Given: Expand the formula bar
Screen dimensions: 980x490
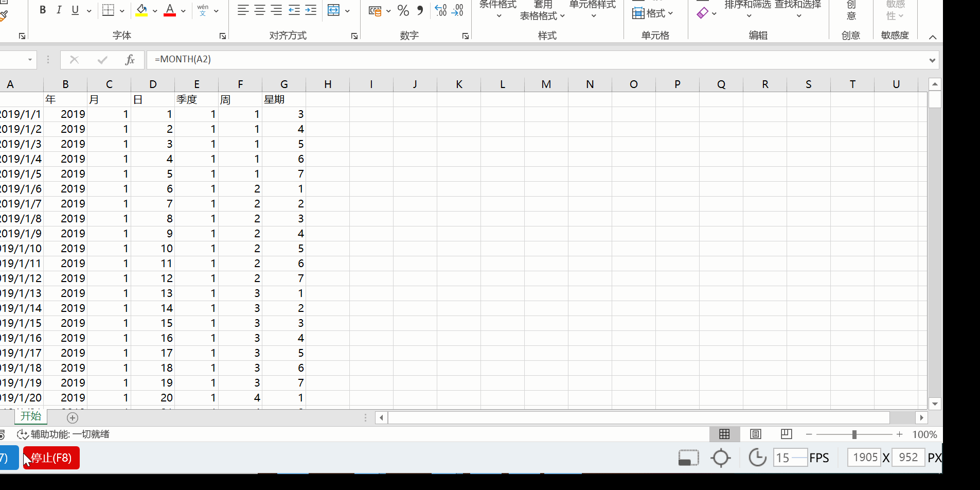Looking at the screenshot, I should [x=932, y=60].
